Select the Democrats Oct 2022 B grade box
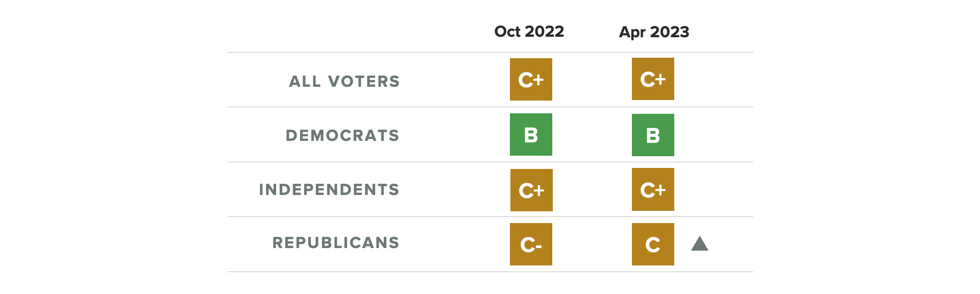The height and width of the screenshot is (294, 980). 531,134
